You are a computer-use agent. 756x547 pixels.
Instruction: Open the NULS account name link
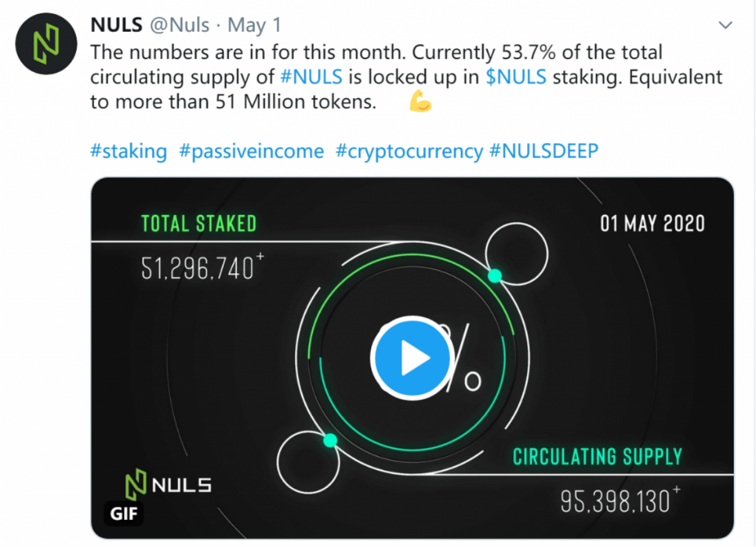(x=117, y=25)
